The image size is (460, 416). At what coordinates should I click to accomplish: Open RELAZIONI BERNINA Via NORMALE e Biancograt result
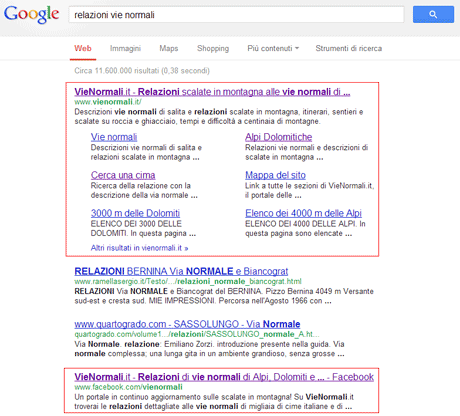181,271
